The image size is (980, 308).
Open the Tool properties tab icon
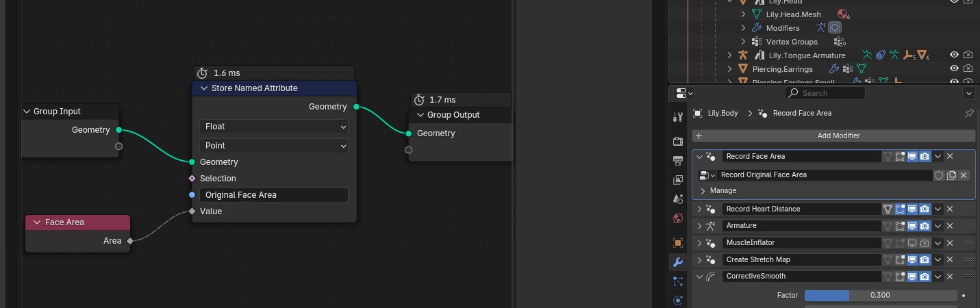pos(678,117)
